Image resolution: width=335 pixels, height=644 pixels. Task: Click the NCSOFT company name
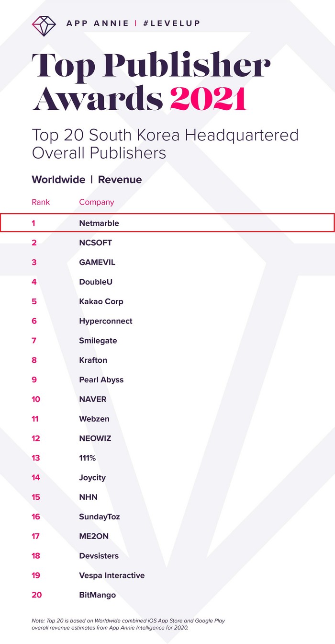coord(95,242)
